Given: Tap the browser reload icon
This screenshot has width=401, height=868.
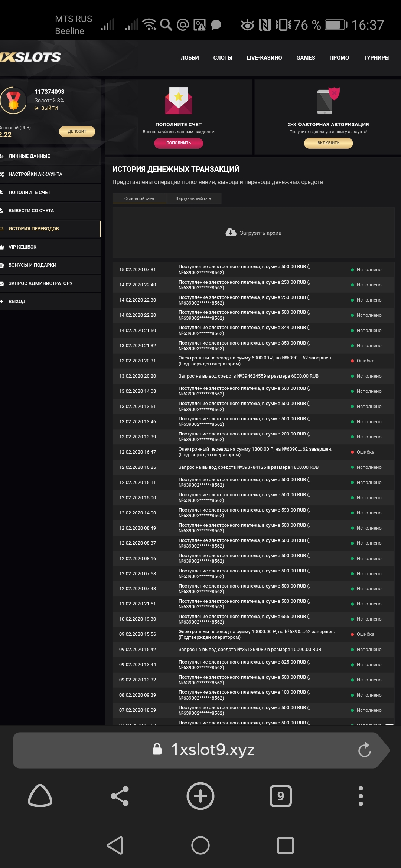Looking at the screenshot, I should 364,750.
